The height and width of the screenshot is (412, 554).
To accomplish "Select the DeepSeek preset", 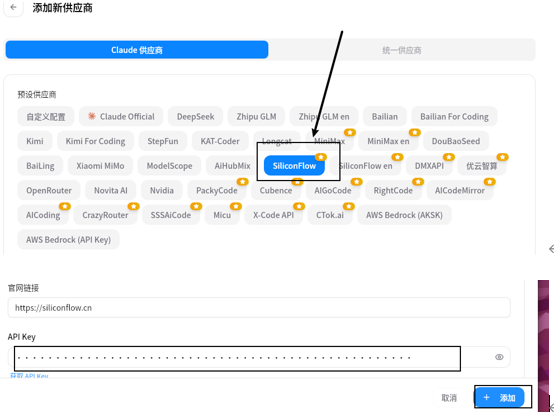I will point(195,117).
